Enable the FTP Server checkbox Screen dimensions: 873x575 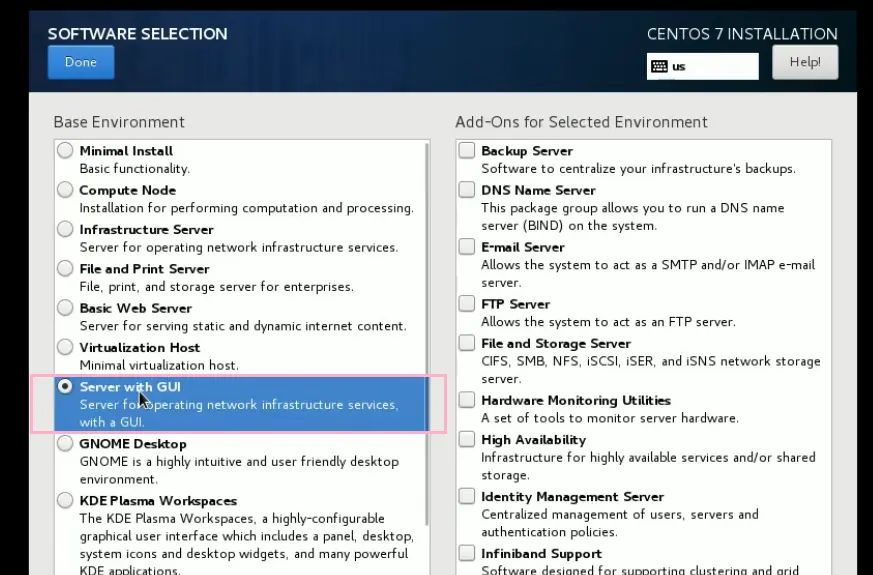click(x=467, y=303)
